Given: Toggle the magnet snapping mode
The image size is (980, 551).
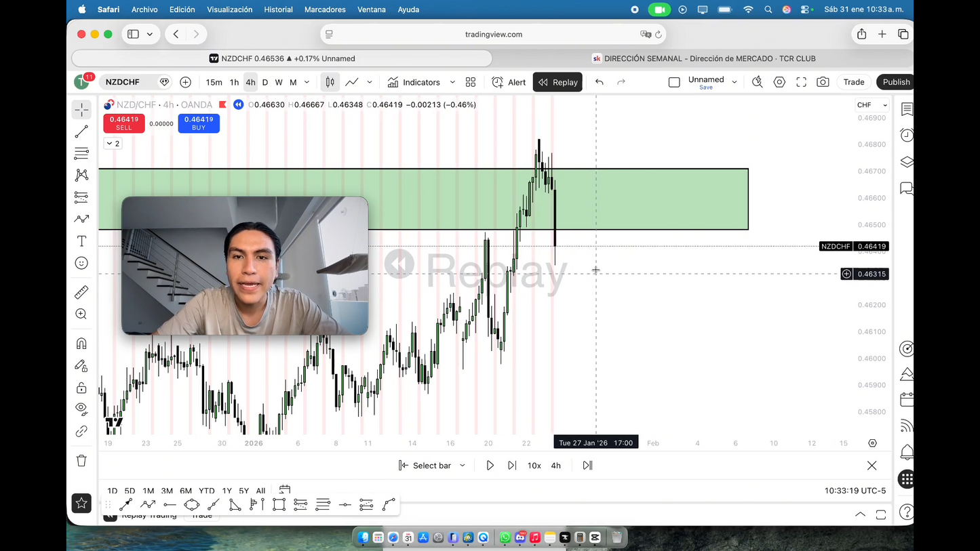Looking at the screenshot, I should pyautogui.click(x=81, y=343).
